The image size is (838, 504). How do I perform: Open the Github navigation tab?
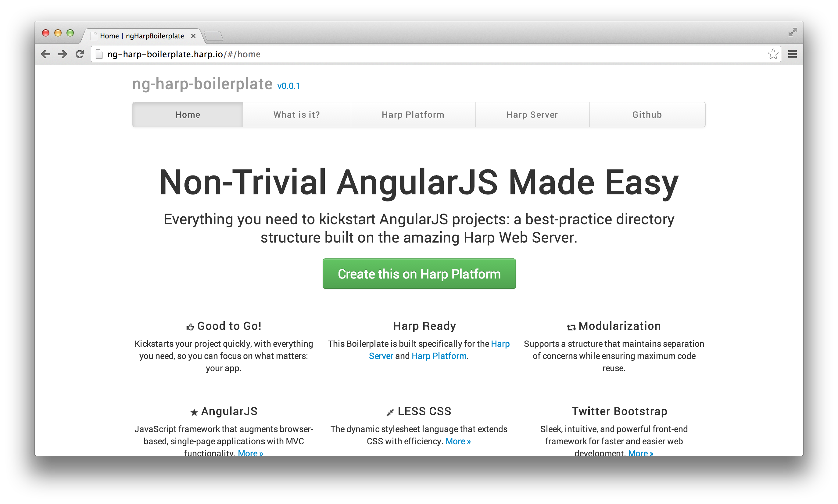pos(647,115)
